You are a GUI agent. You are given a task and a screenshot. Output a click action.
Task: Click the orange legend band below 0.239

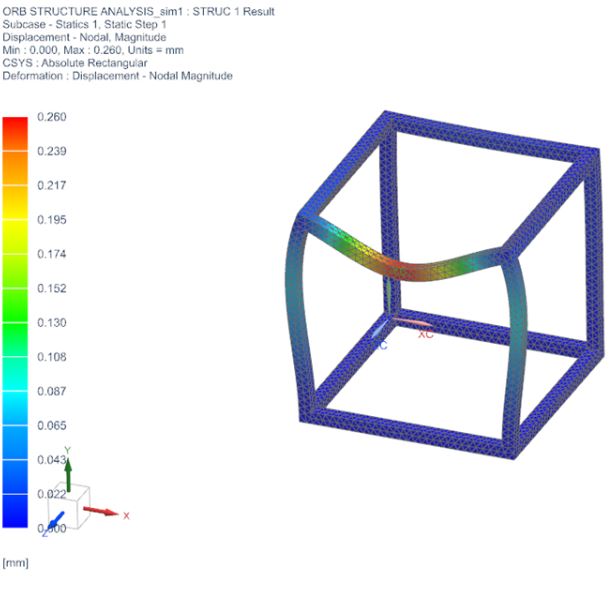pos(15,168)
